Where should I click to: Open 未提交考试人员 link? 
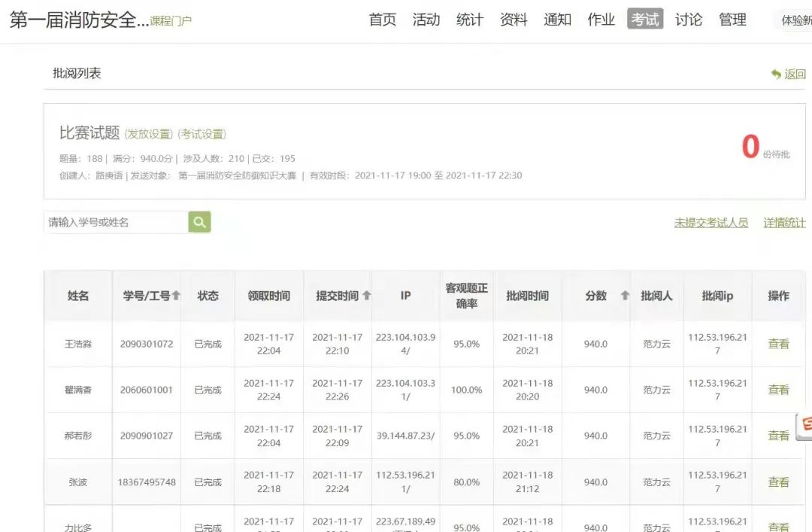[710, 223]
